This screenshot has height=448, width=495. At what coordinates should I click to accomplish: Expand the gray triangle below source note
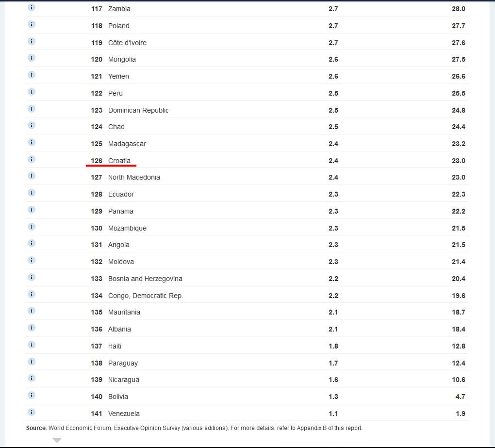57,440
